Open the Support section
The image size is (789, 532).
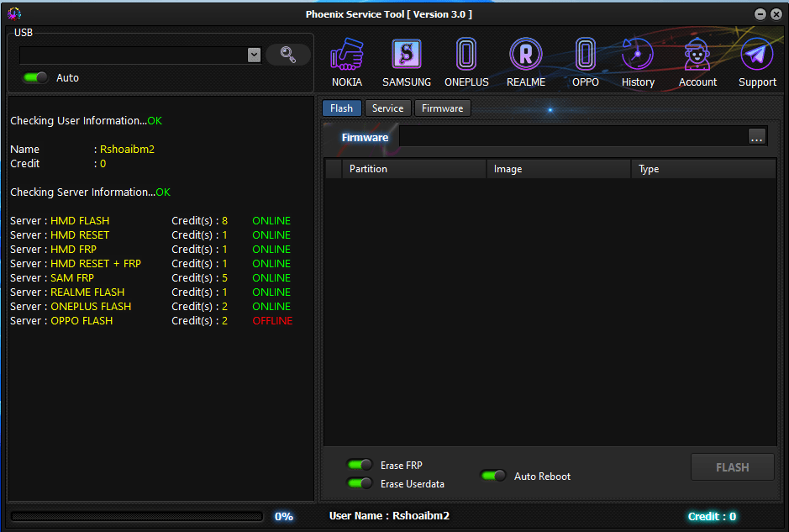[756, 59]
